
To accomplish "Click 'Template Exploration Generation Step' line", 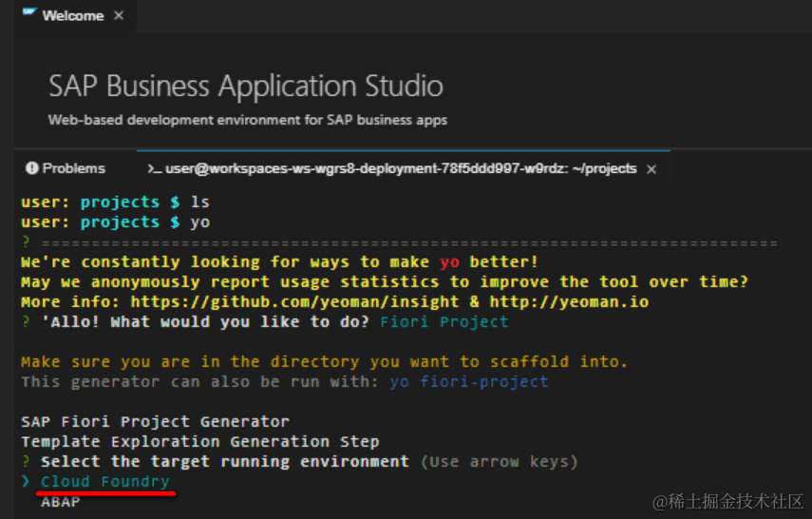I will click(199, 442).
